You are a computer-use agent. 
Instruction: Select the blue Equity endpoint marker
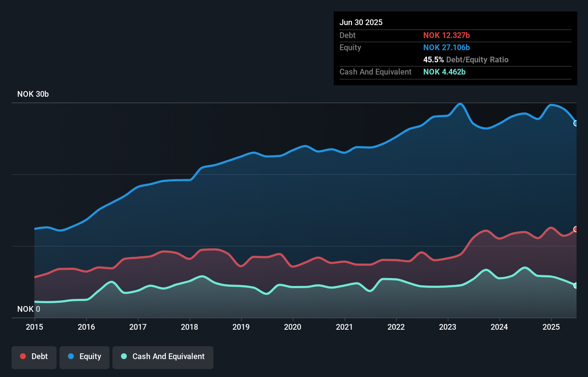tap(575, 123)
